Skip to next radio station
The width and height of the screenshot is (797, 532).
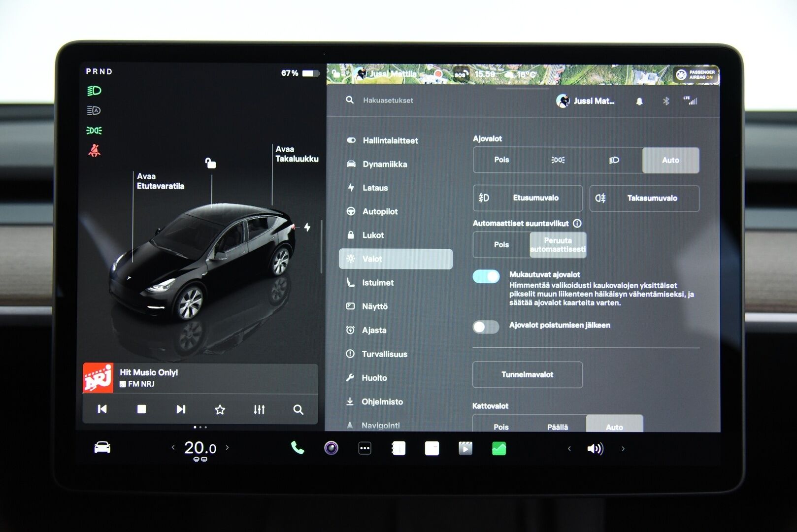coord(181,409)
